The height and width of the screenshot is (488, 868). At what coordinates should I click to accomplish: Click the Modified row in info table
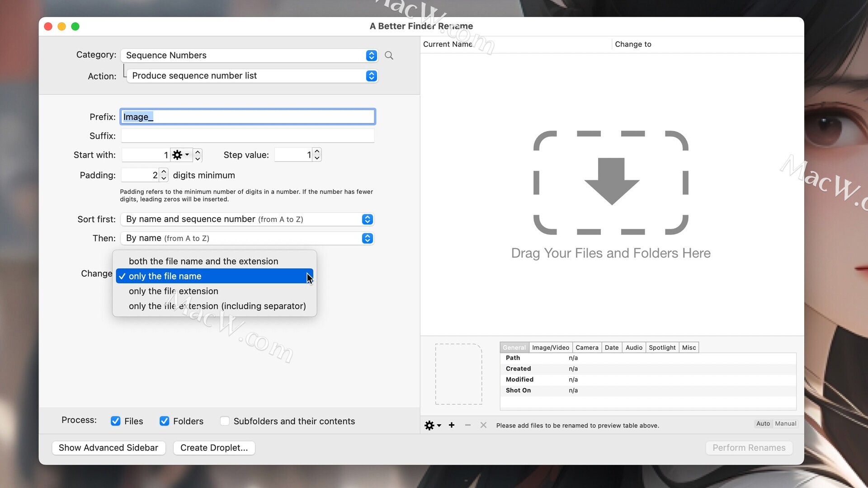[x=648, y=380]
